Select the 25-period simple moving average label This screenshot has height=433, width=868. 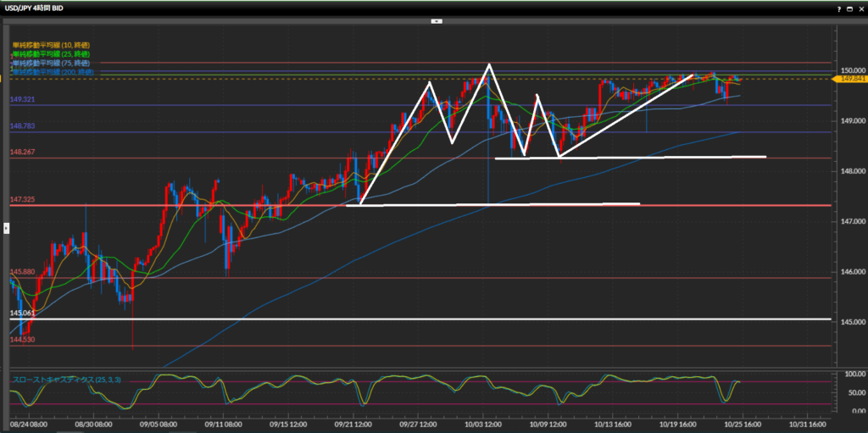click(x=50, y=53)
